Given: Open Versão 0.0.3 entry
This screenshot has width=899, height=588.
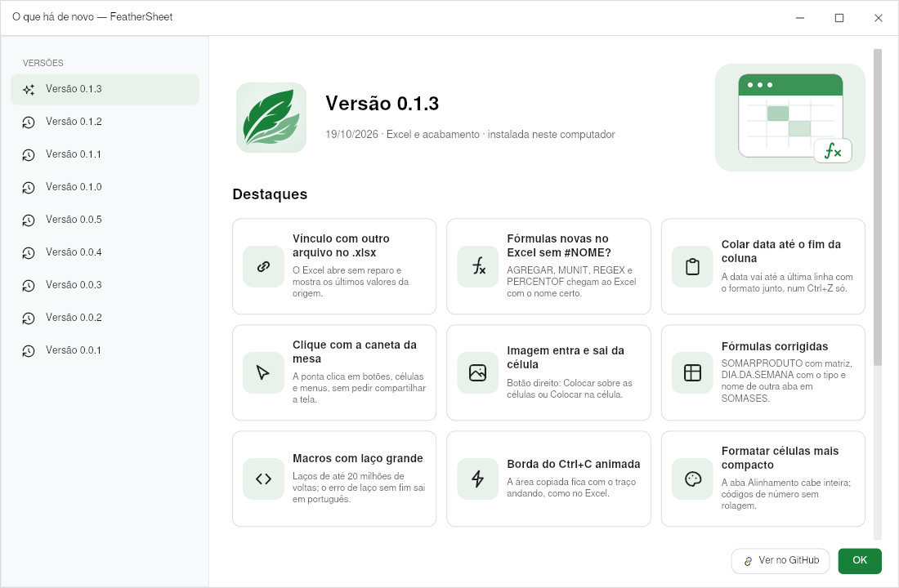Looking at the screenshot, I should [105, 285].
